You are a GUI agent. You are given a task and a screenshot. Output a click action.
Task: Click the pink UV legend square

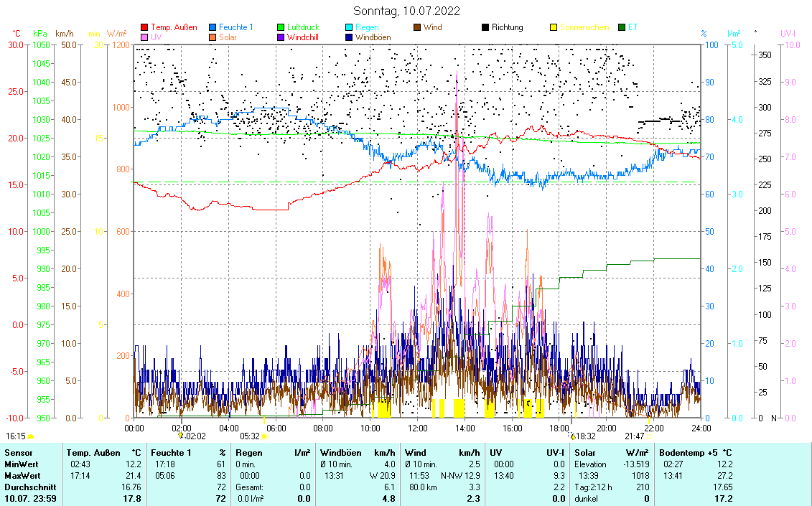tap(144, 37)
